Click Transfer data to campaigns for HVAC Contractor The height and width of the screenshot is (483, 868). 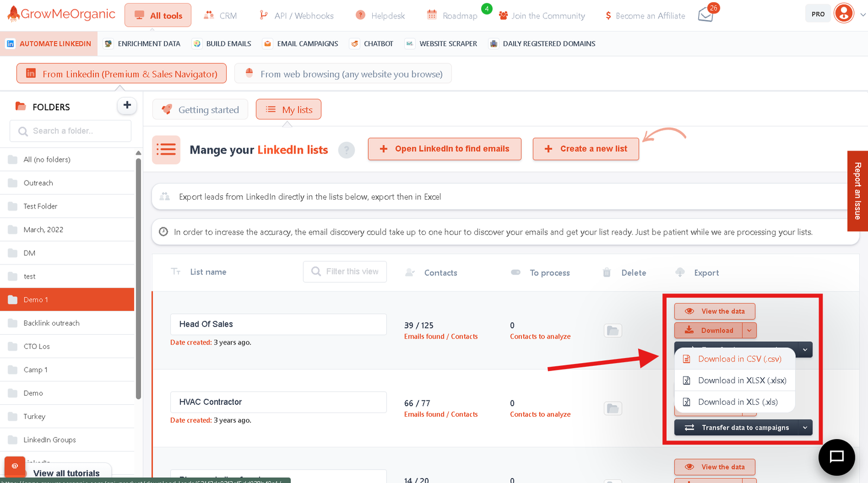(x=736, y=428)
